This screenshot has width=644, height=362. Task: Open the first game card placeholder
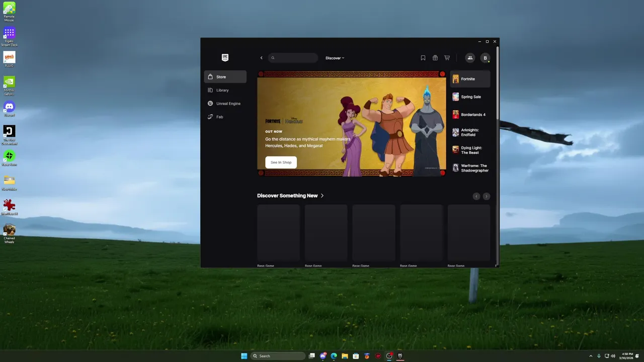[278, 232]
